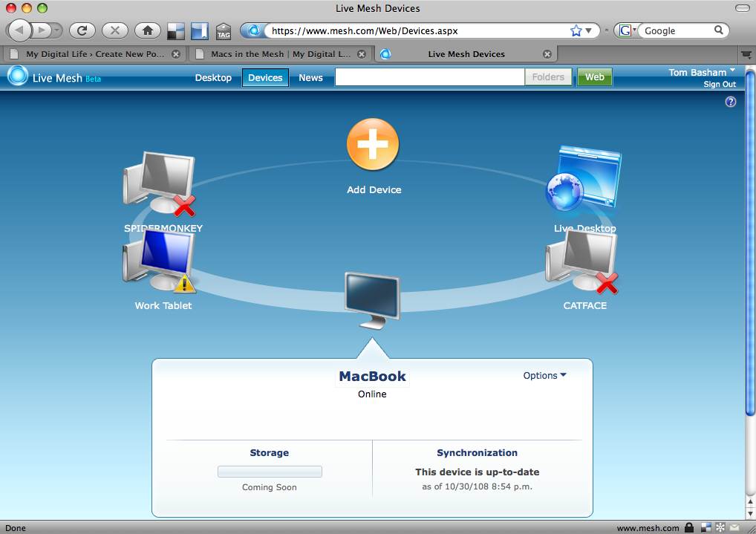Go to the browser home page icon

pos(148,30)
